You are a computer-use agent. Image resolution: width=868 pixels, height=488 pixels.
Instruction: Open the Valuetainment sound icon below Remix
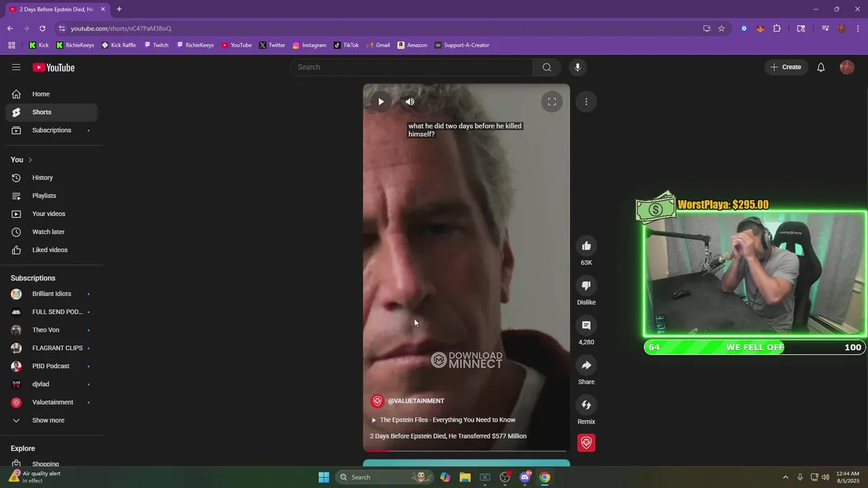pyautogui.click(x=587, y=443)
